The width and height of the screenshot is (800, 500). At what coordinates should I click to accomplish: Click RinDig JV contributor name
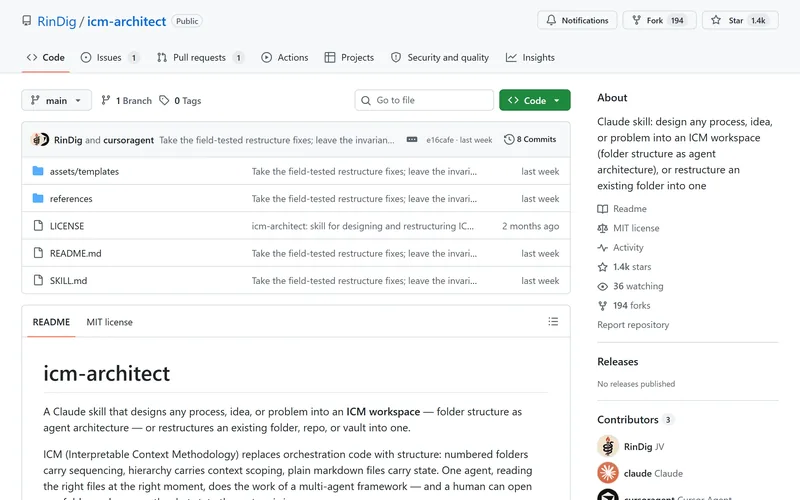point(644,446)
